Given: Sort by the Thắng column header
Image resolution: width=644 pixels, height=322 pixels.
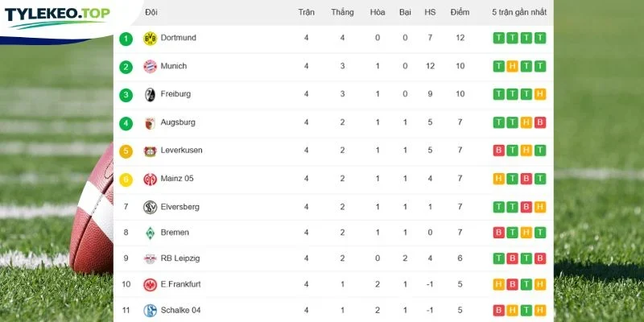Looking at the screenshot, I should pyautogui.click(x=342, y=12).
